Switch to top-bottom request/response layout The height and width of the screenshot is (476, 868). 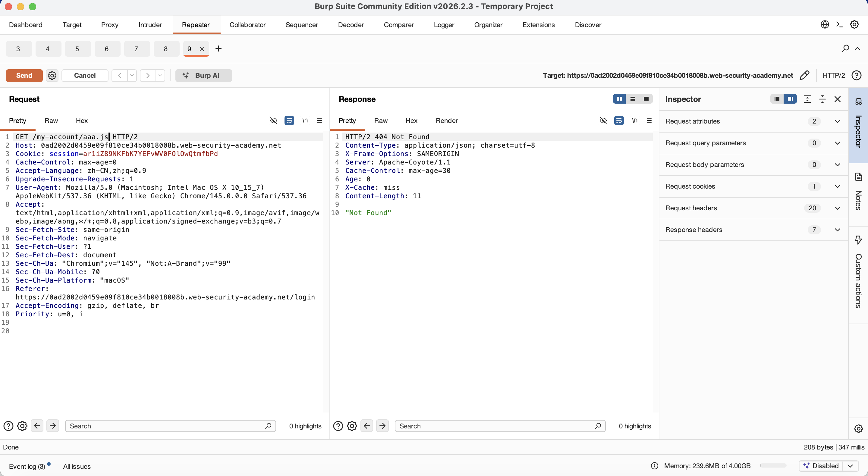point(633,99)
